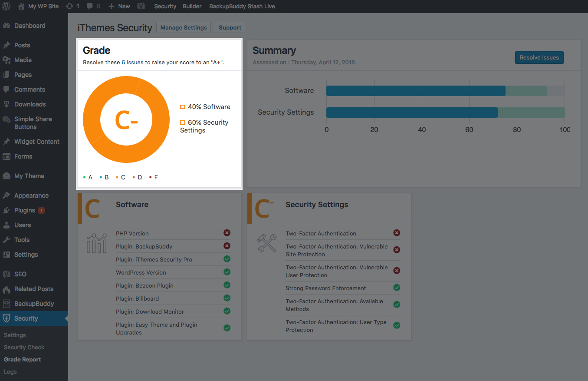Click the Yoast icon in admin bar
588x381 pixels.
point(141,6)
